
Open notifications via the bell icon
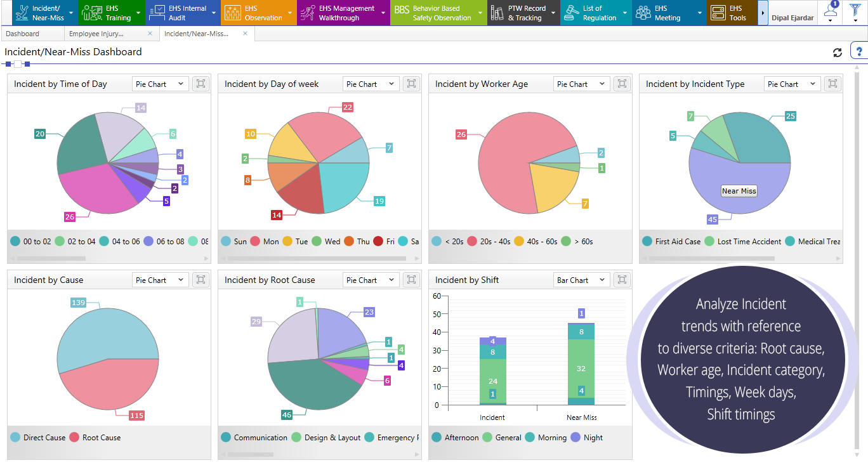click(829, 11)
